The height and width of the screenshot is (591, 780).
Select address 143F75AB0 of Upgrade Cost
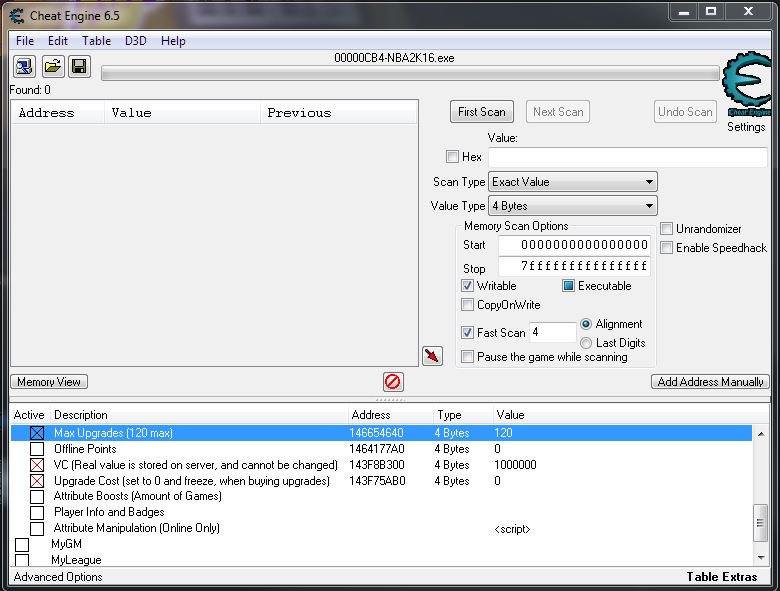(377, 481)
